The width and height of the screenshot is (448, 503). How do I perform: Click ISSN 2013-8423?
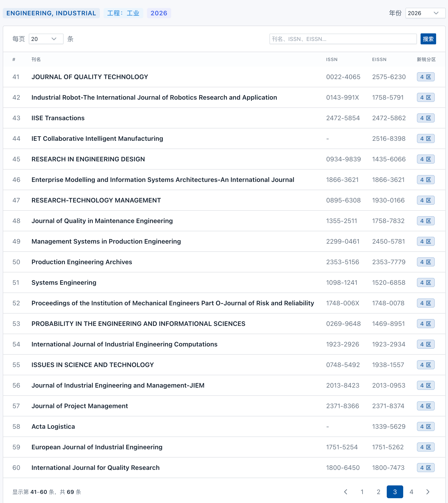(343, 385)
